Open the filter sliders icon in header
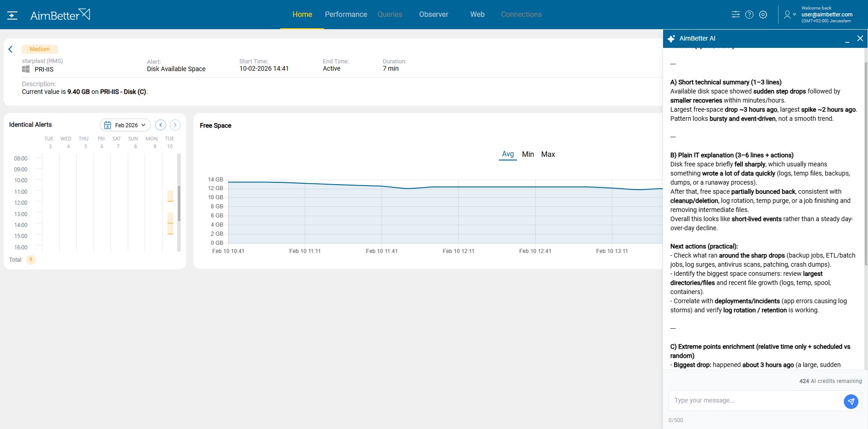Image resolution: width=868 pixels, height=429 pixels. point(735,15)
